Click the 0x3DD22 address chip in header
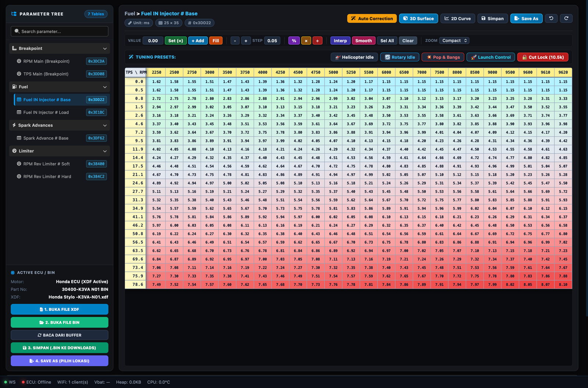The image size is (588, 388). point(200,23)
